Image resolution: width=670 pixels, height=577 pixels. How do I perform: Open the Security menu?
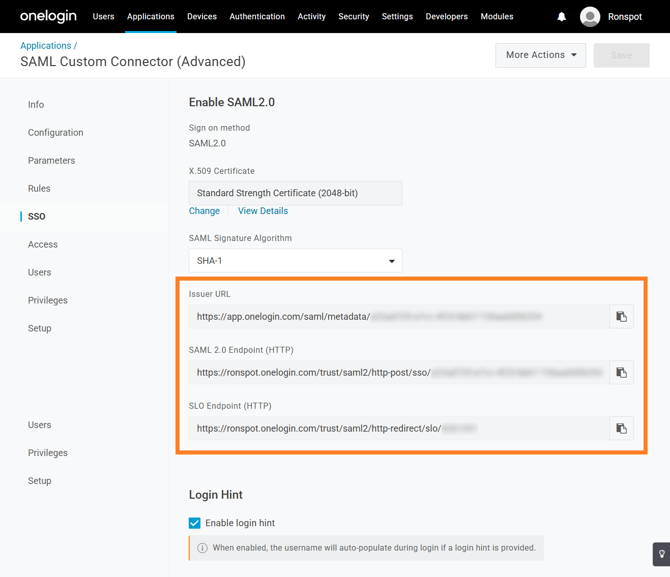(x=353, y=17)
